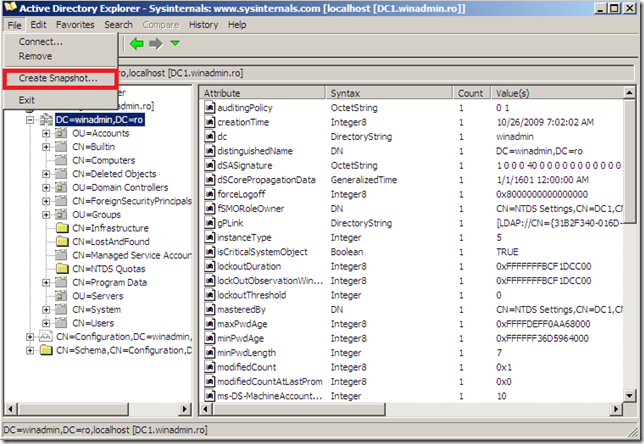Expand the CN=Deleted Objects node
Image resolution: width=644 pixels, height=444 pixels.
46,174
